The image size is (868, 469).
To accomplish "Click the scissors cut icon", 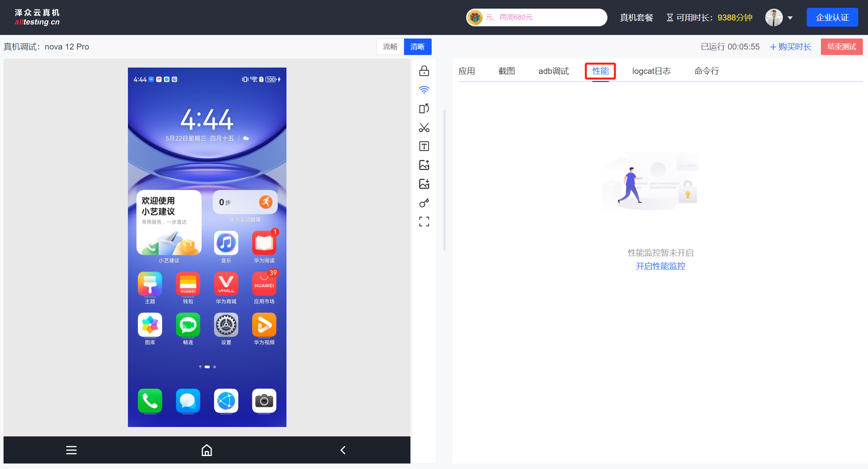I will [424, 128].
